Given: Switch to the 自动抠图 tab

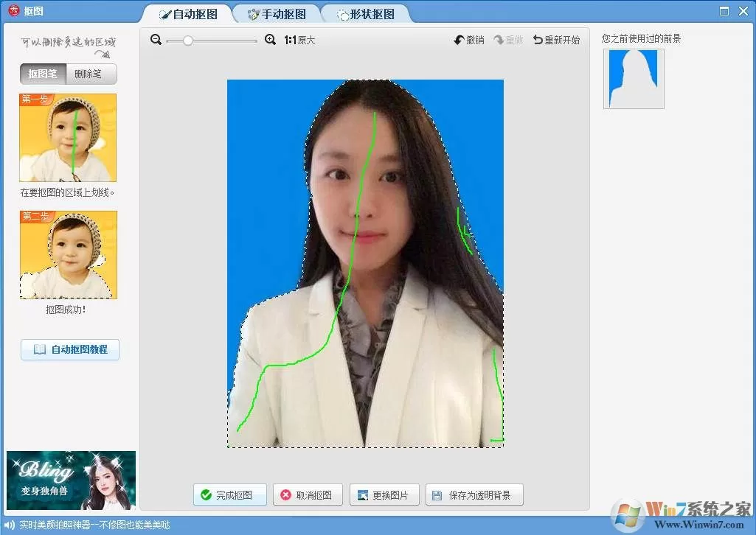Looking at the screenshot, I should tap(189, 14).
